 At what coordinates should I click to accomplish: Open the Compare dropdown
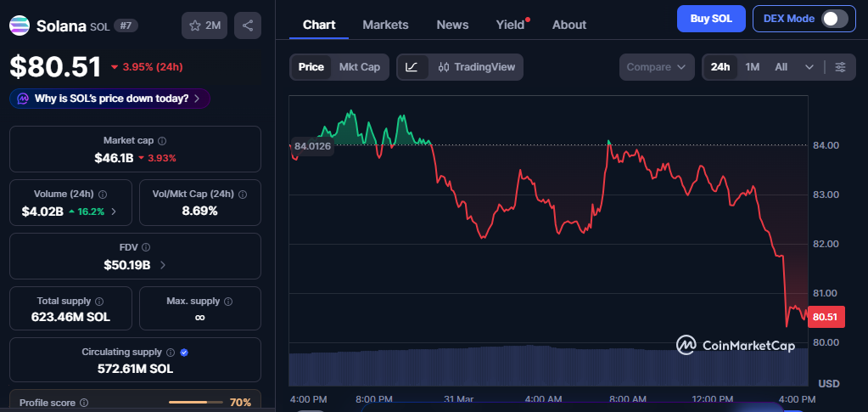pos(657,67)
